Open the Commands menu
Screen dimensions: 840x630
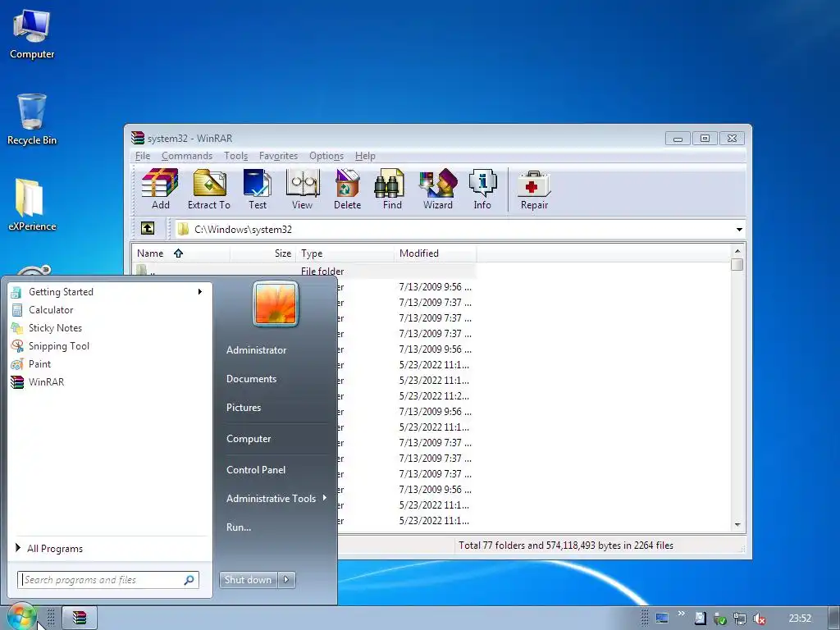coord(187,156)
